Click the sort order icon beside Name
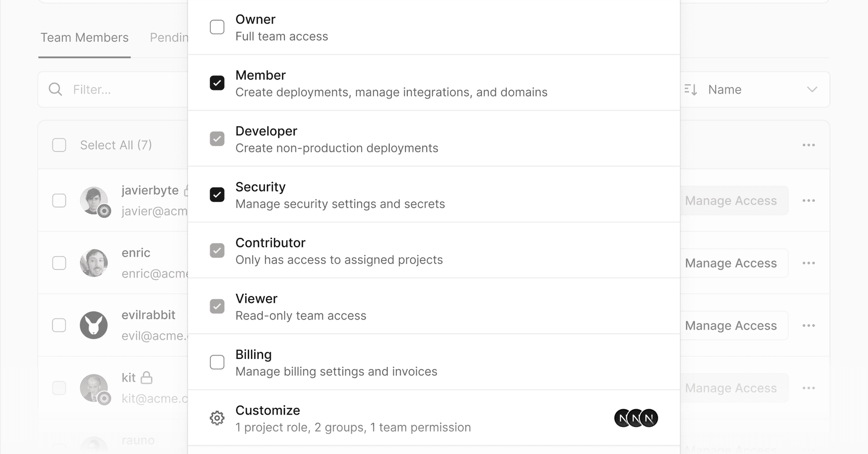This screenshot has width=868, height=454. (690, 90)
